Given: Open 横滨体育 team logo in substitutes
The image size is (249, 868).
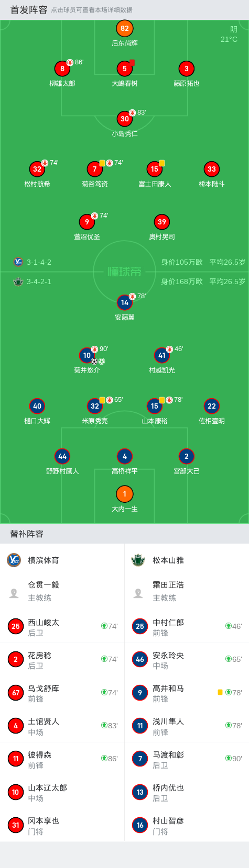Looking at the screenshot, I should [x=14, y=560].
